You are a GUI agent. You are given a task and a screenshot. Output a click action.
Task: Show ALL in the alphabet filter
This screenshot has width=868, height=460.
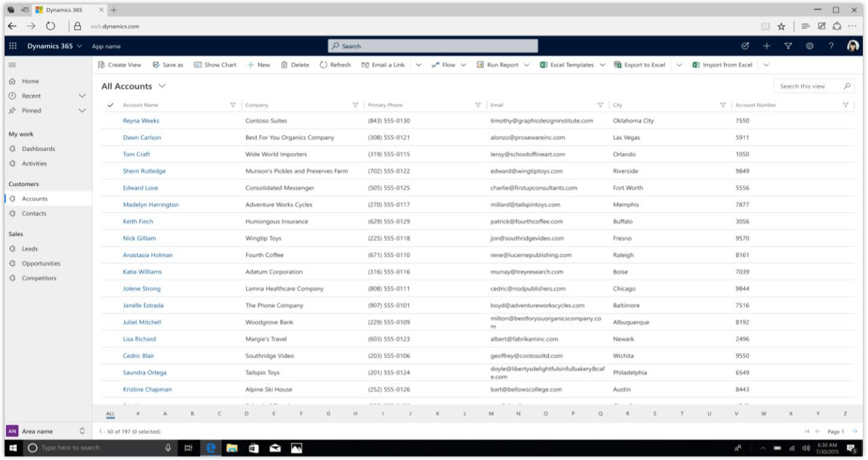tap(111, 414)
